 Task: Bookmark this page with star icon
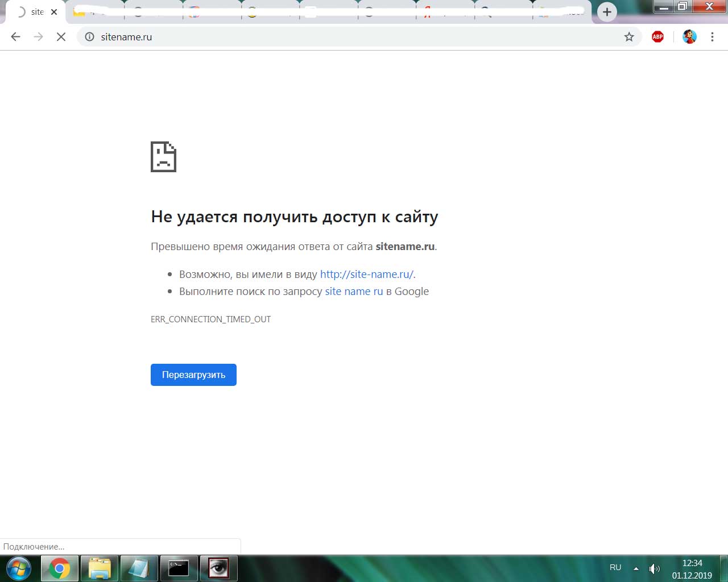629,37
